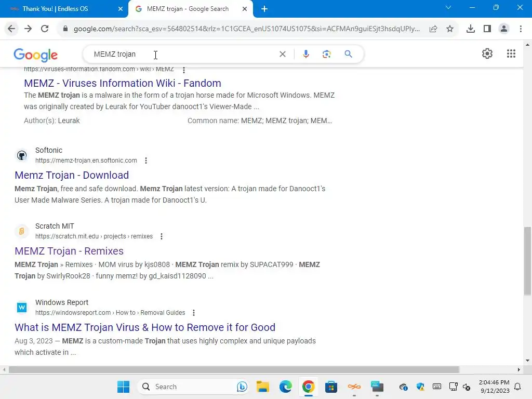Open Chrome downloads icon
This screenshot has width=532, height=399.
point(471,29)
